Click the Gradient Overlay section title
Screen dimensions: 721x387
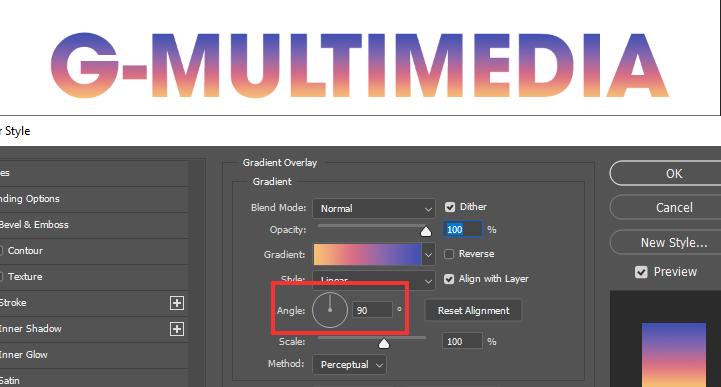[x=280, y=163]
